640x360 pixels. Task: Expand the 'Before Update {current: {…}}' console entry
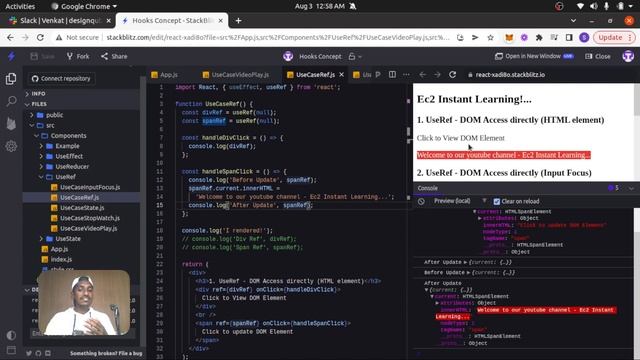coord(469,272)
